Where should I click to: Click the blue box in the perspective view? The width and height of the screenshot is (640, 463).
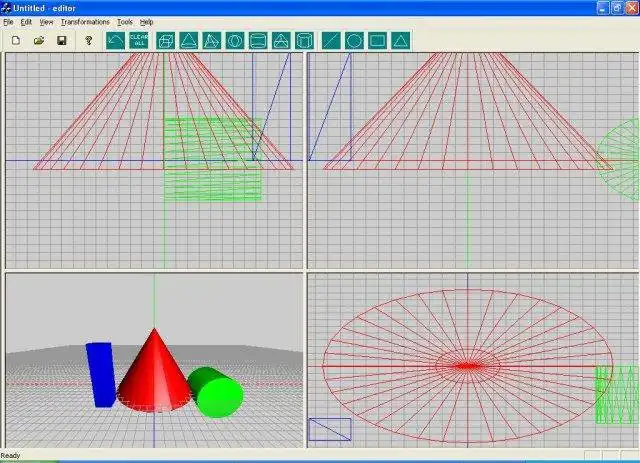point(101,375)
